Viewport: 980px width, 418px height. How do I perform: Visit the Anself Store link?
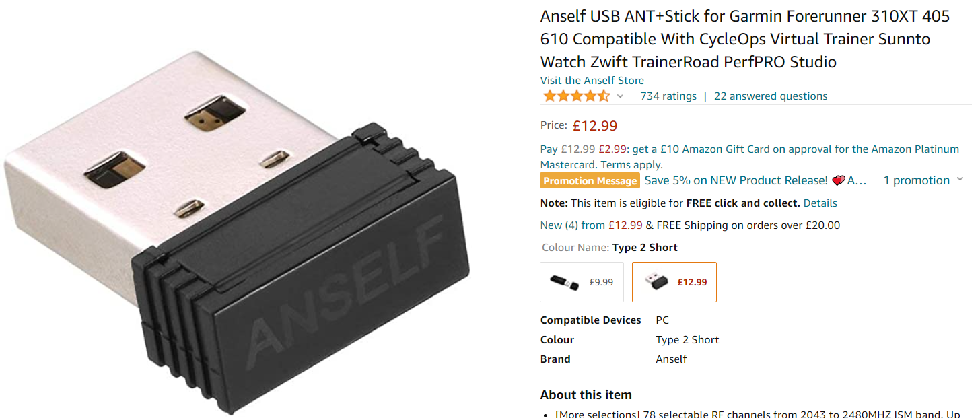click(592, 81)
